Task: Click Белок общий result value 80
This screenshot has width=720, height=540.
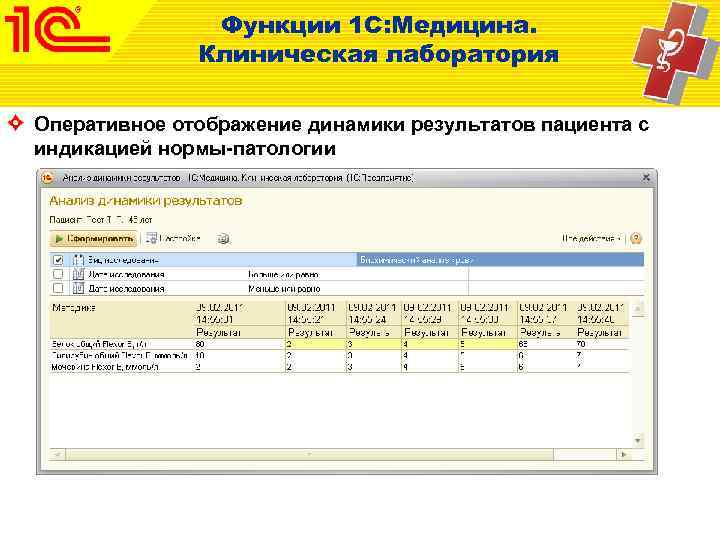Action: [200, 344]
